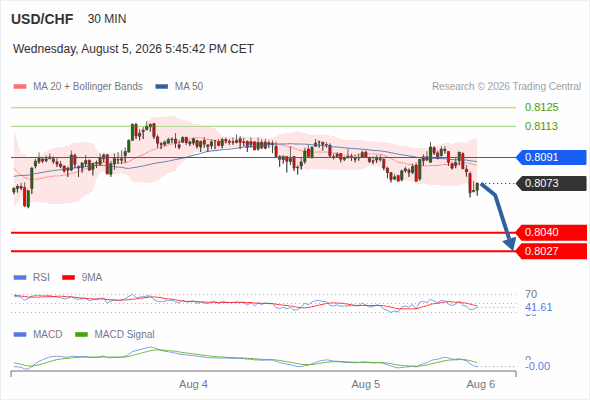Click the Aug 5 date axis label
Screen dimensions: 590x400
(x=366, y=384)
